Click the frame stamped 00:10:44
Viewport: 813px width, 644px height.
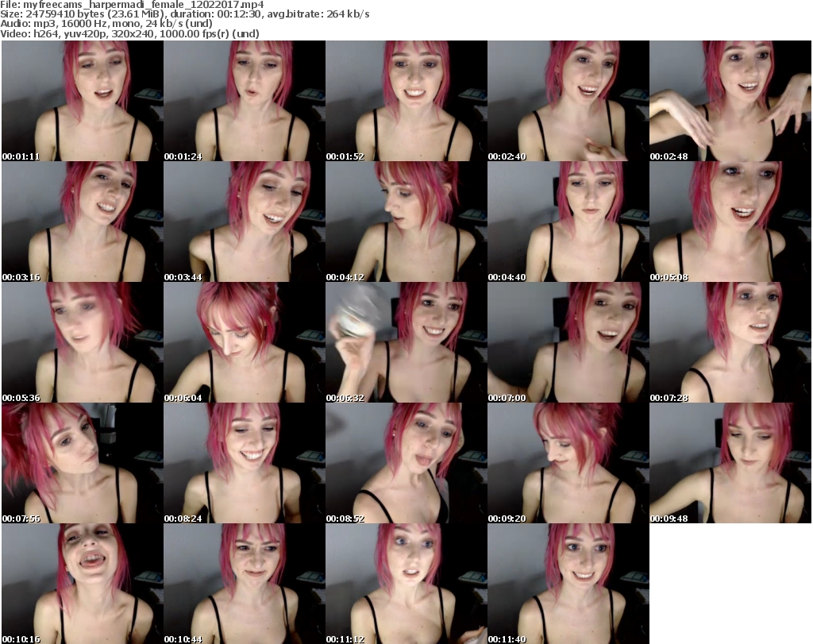245,584
